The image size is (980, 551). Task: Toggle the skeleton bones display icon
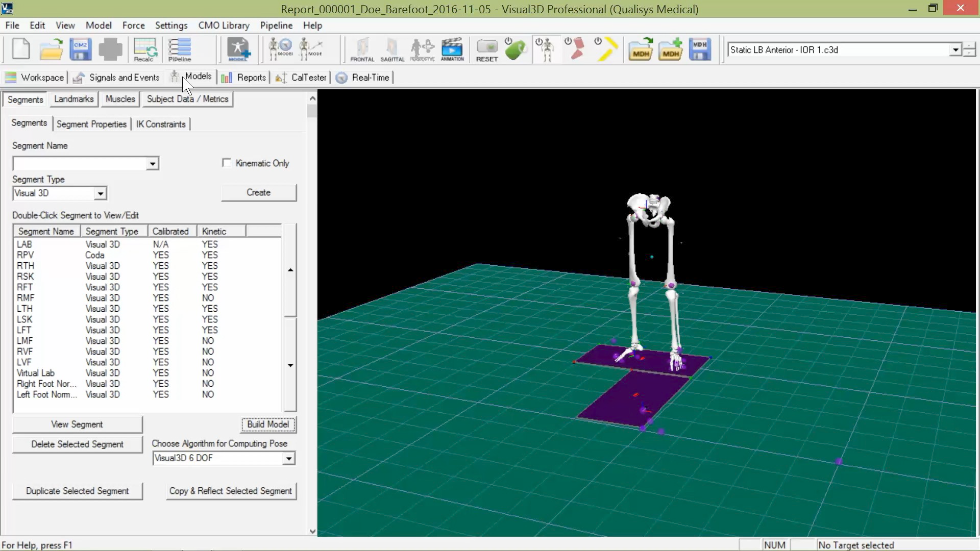click(546, 49)
